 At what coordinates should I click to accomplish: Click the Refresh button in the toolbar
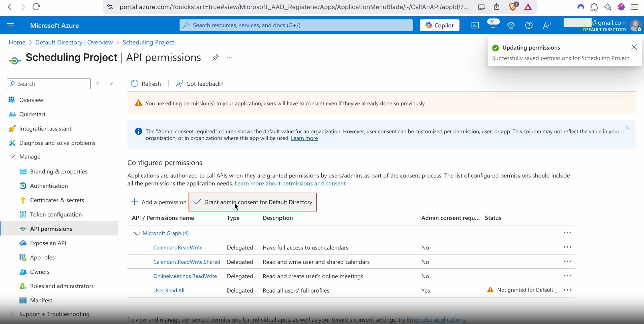[x=146, y=84]
